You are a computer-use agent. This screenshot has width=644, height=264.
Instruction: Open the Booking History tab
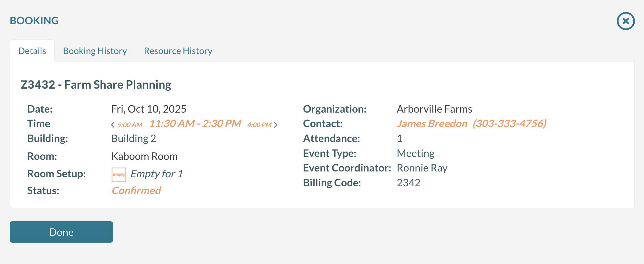(x=95, y=51)
